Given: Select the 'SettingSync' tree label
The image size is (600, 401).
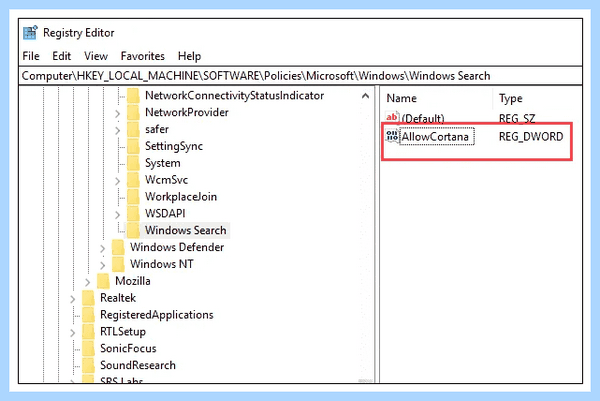Looking at the screenshot, I should (x=174, y=146).
